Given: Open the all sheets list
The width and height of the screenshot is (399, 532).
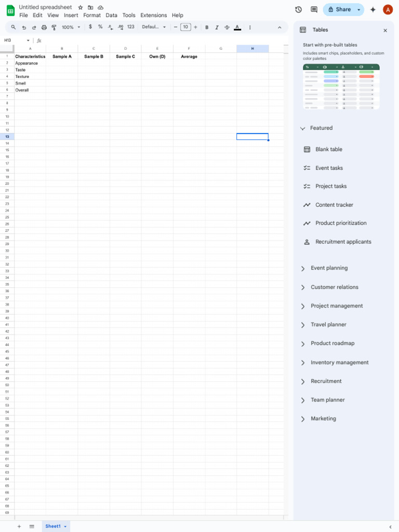Looking at the screenshot, I should pos(32,526).
